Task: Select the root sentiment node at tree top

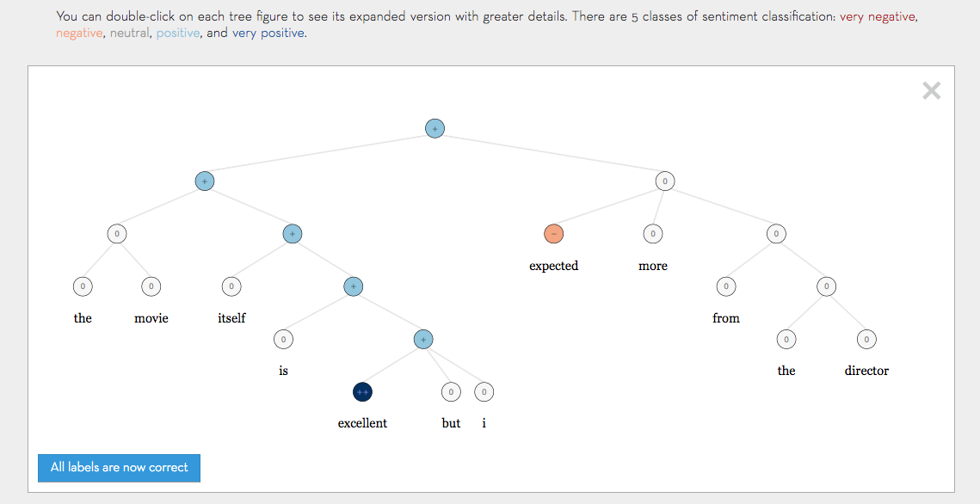Action: pos(435,128)
